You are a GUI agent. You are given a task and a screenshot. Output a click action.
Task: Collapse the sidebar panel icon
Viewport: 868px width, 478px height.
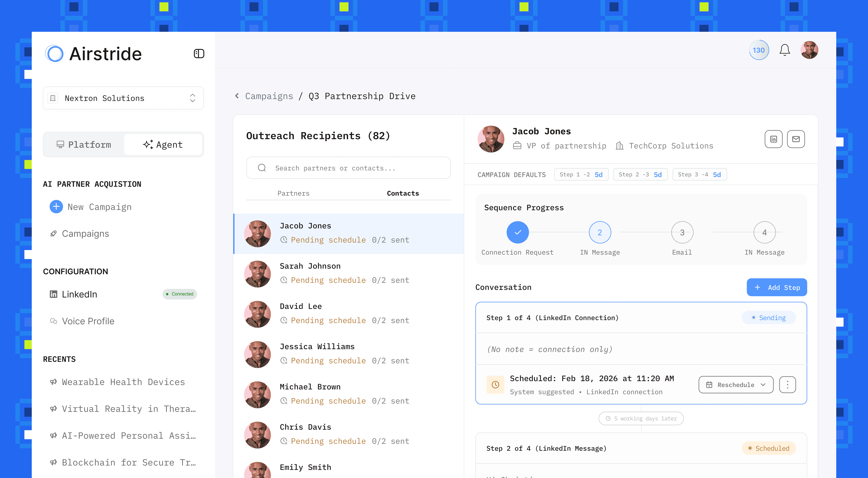click(199, 54)
